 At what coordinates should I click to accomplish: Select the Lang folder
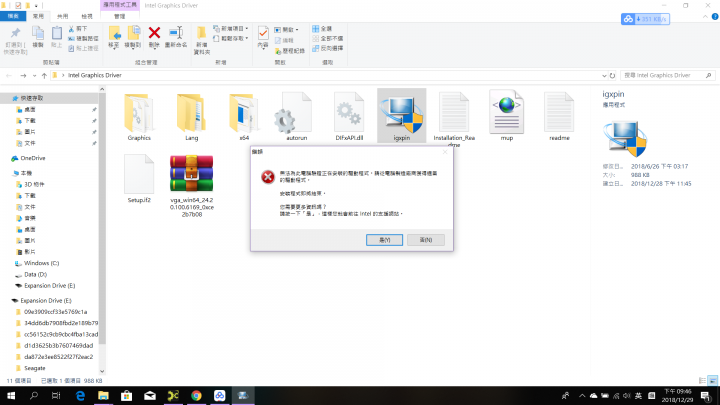pyautogui.click(x=191, y=117)
